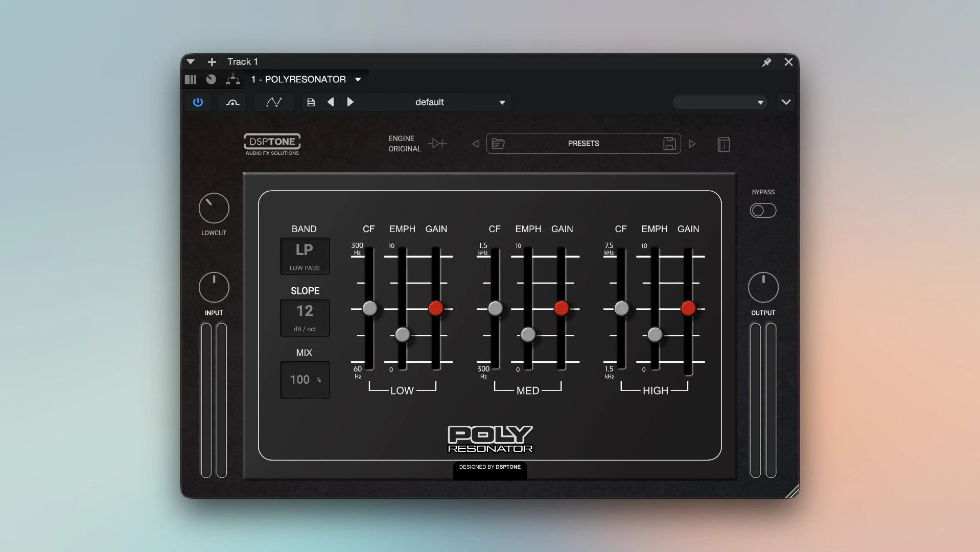Screen dimensions: 980x552
Task: Click the routing tree icon
Action: (x=233, y=79)
